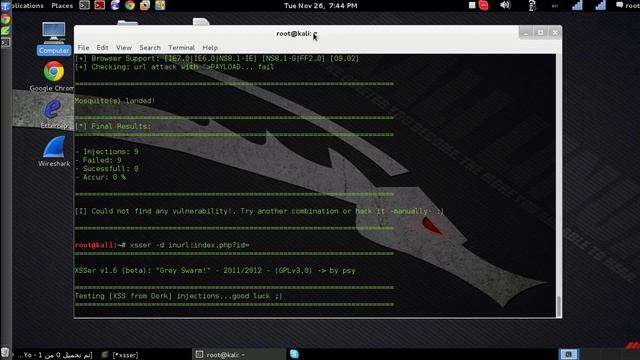Open the yellow launcher icon in top panel

160,5
